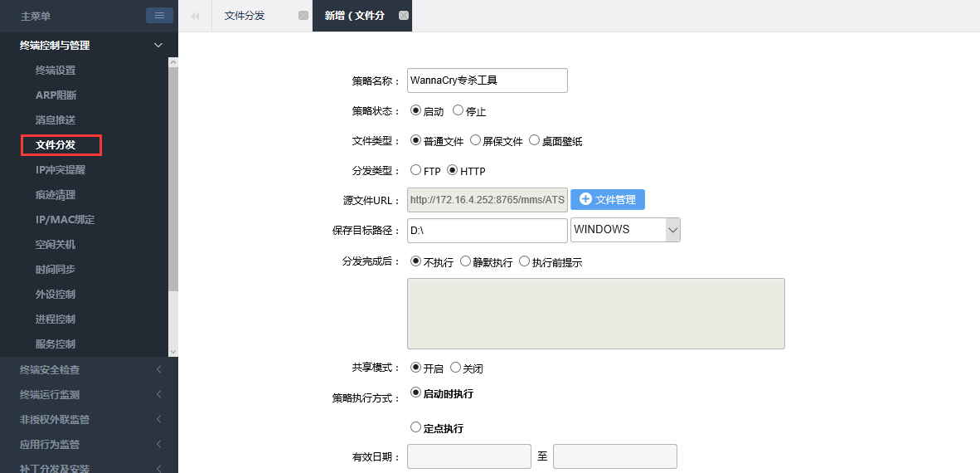980x473 pixels.
Task: Open 外设控制 in the sidebar
Action: pyautogui.click(x=56, y=295)
